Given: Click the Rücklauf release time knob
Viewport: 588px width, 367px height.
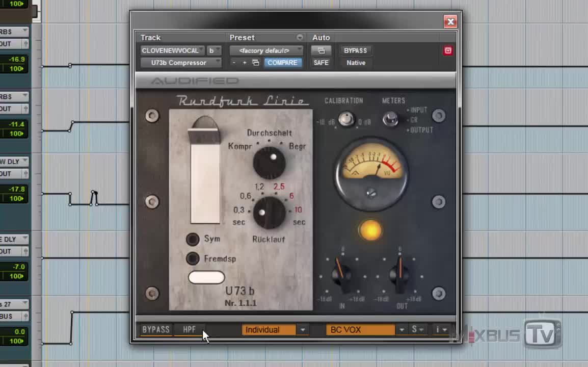Looking at the screenshot, I should click(269, 213).
